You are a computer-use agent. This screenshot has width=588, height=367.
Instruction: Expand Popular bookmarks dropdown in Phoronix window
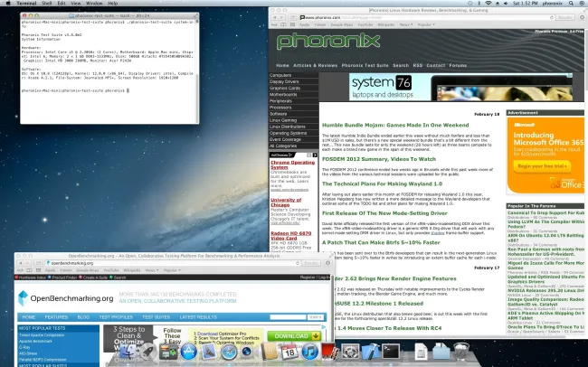[426, 24]
